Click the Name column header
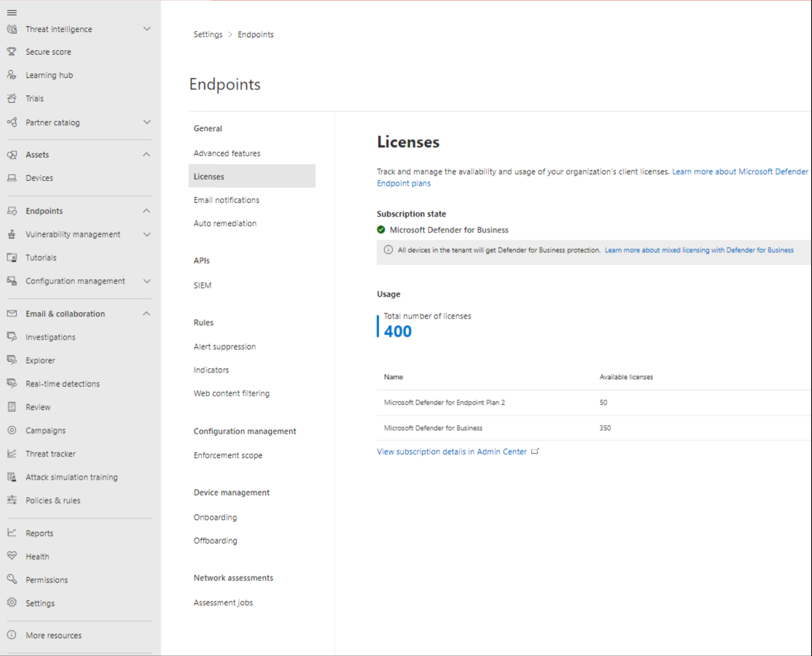812x656 pixels. [393, 377]
